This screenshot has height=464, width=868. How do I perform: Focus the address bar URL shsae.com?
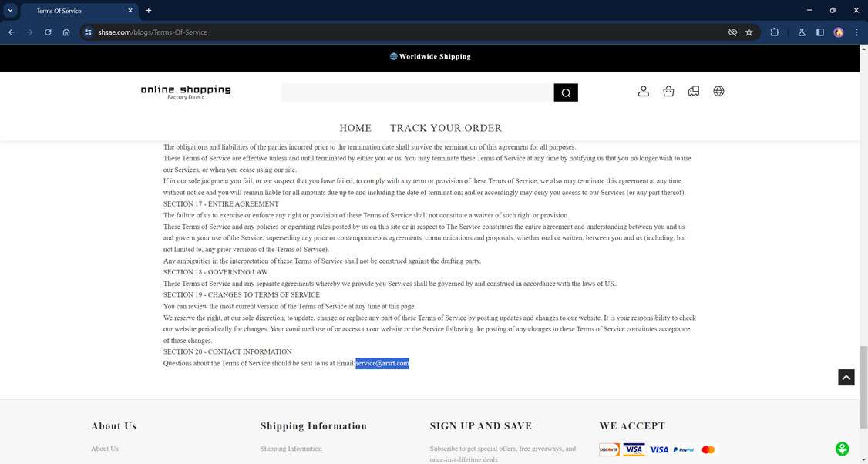click(153, 32)
